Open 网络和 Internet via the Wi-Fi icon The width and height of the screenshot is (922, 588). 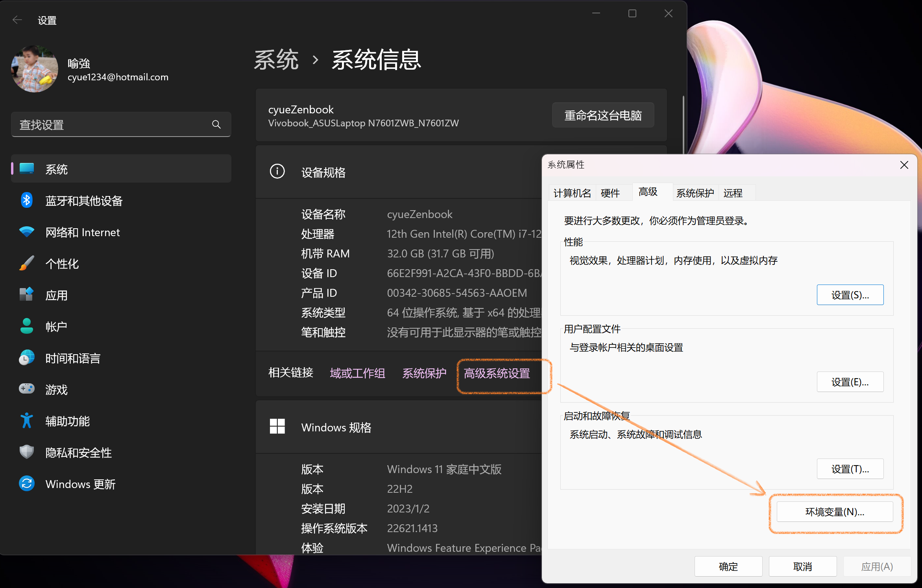pyautogui.click(x=26, y=232)
